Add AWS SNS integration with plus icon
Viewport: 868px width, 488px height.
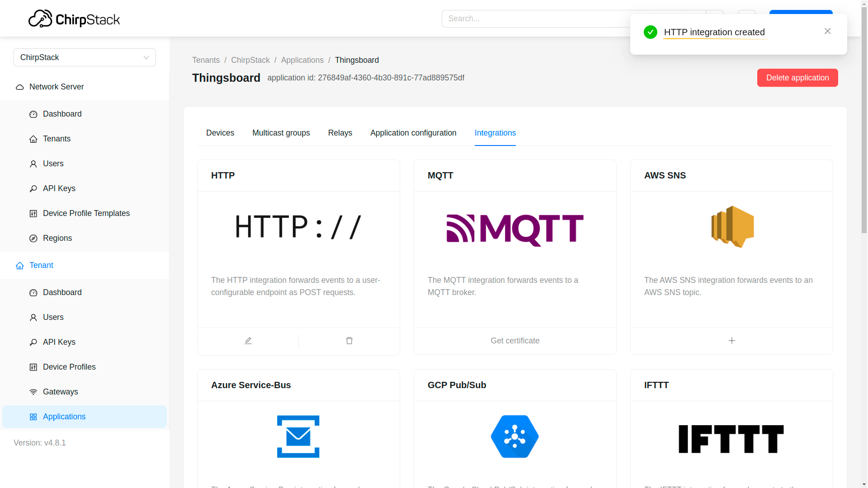coord(731,341)
